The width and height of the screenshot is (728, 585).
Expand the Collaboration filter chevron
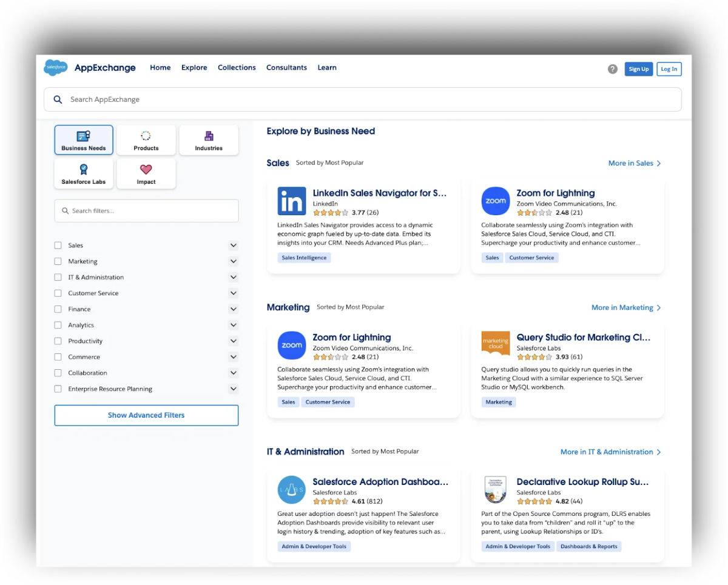[x=234, y=373]
